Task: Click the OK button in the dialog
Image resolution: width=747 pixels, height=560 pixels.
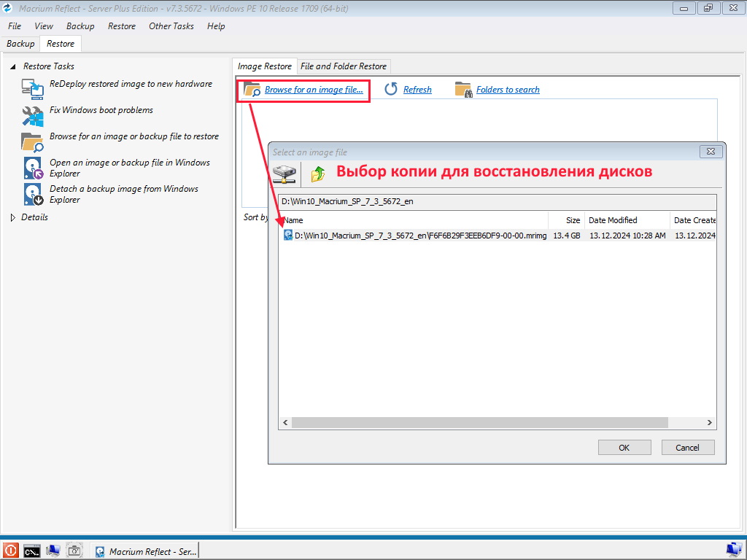Action: pyautogui.click(x=624, y=448)
